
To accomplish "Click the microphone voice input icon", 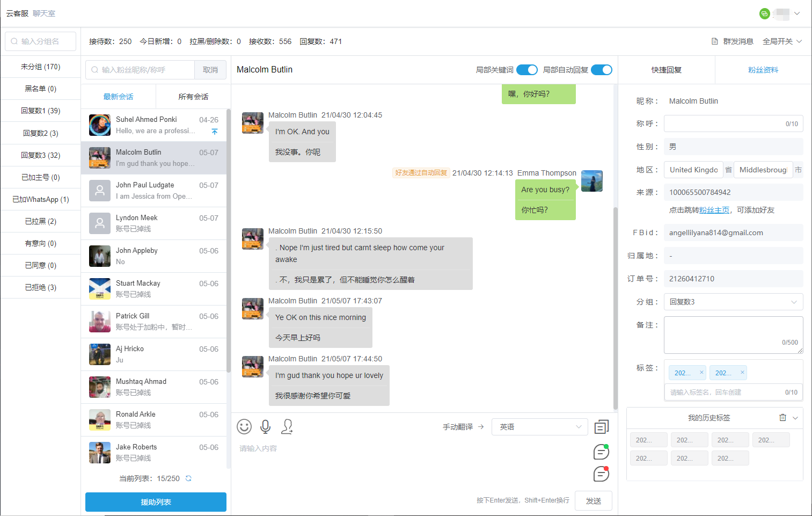I will click(265, 426).
